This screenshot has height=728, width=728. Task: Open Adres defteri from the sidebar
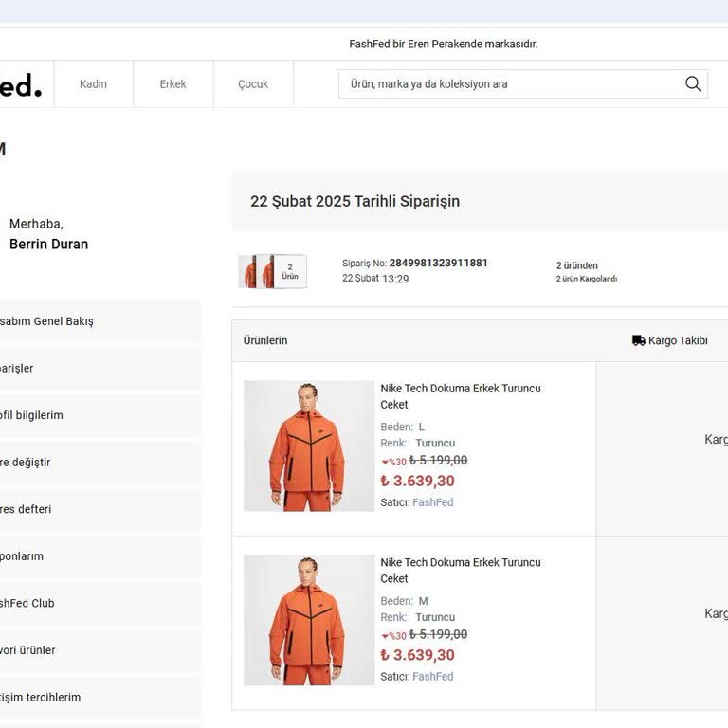pos(27,509)
